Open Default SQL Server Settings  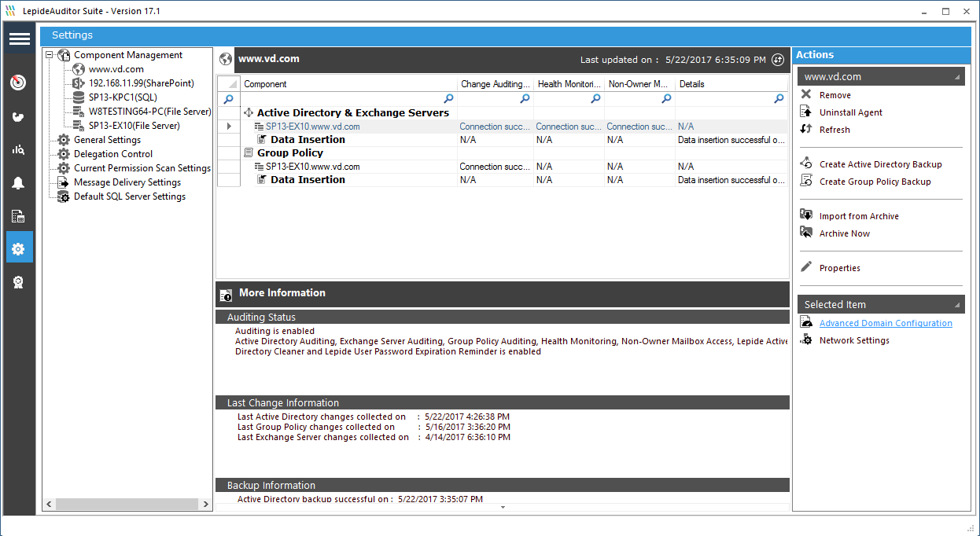tap(129, 196)
